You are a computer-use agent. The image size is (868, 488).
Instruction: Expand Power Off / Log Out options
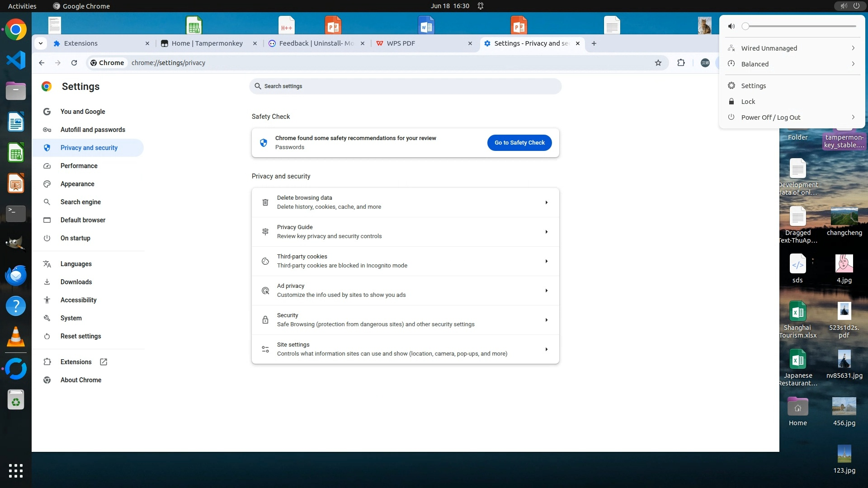click(x=853, y=117)
